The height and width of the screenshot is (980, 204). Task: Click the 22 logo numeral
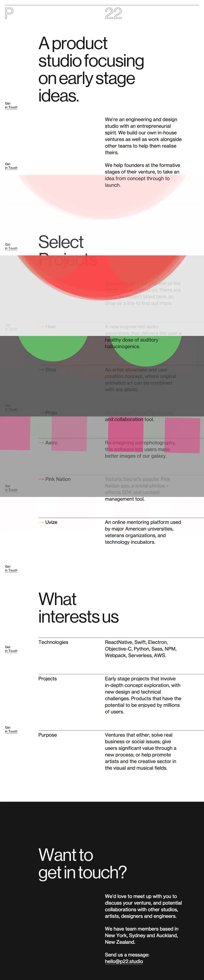coord(113,14)
